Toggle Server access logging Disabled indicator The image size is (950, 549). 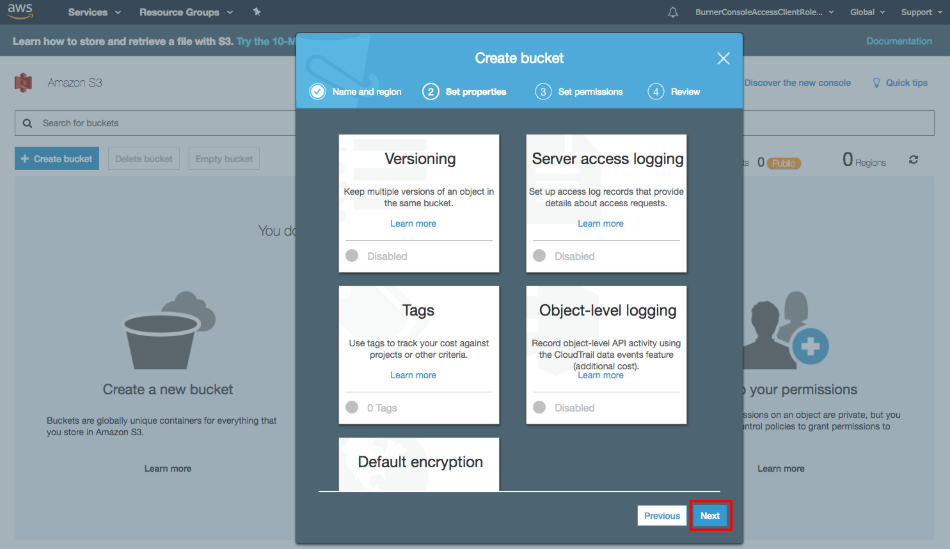(x=539, y=256)
